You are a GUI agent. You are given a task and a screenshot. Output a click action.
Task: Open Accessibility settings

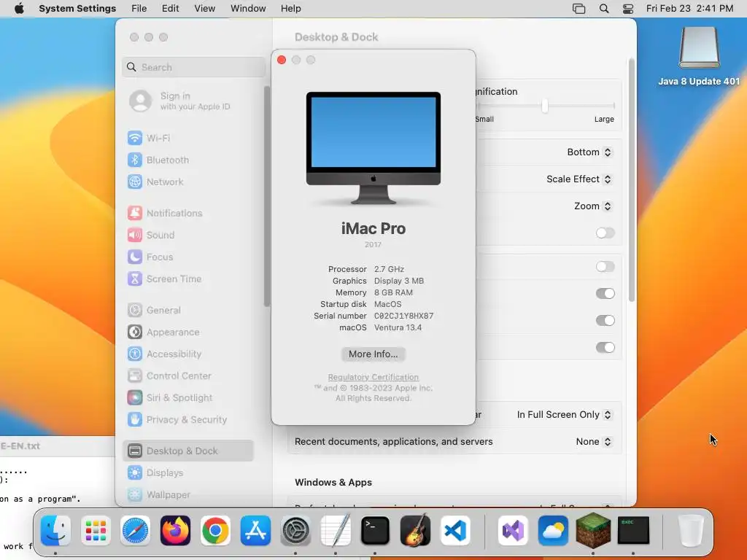pos(164,354)
